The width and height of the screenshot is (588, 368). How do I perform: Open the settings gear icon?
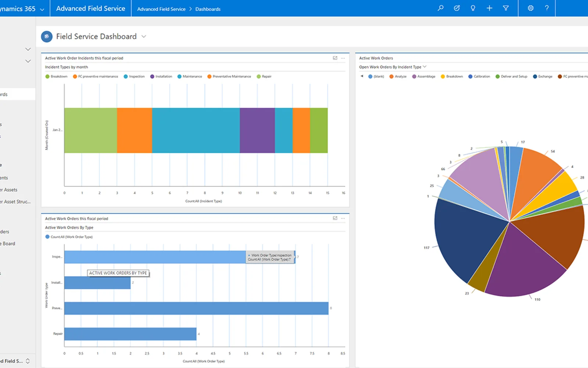pos(530,8)
